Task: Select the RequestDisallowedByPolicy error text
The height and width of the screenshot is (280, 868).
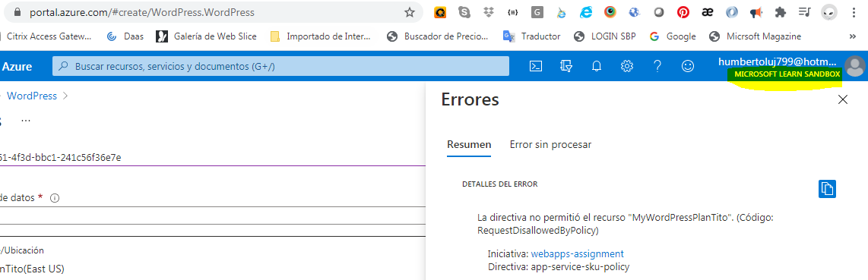Action: coord(537,230)
